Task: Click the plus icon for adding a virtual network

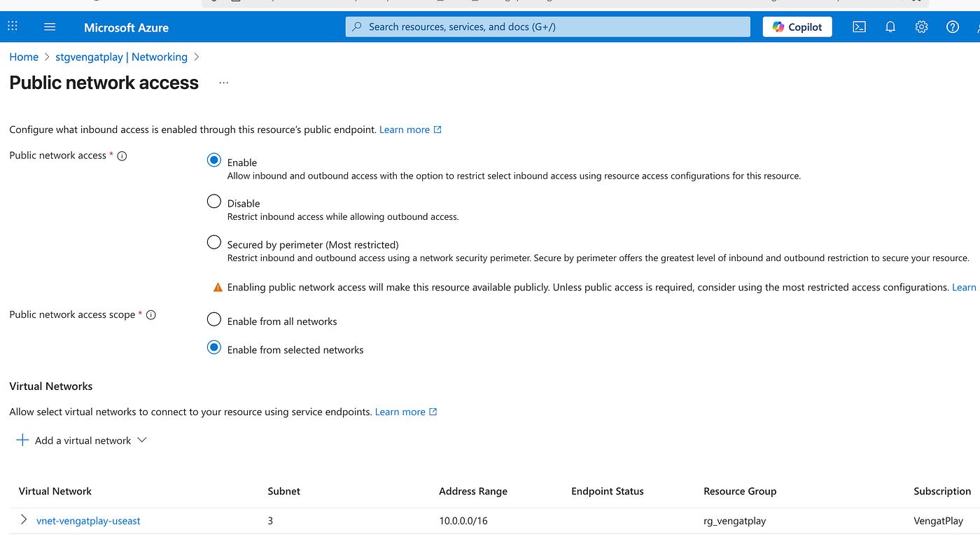Action: coord(22,440)
